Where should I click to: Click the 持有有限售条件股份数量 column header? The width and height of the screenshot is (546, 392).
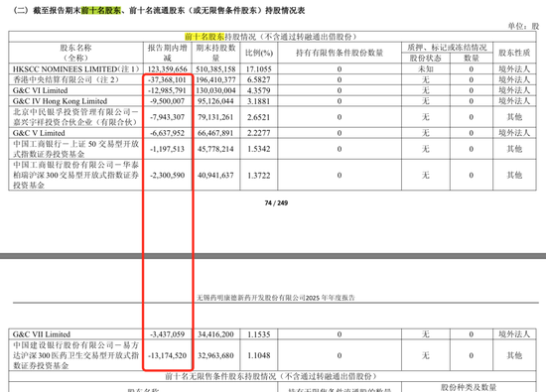click(340, 53)
